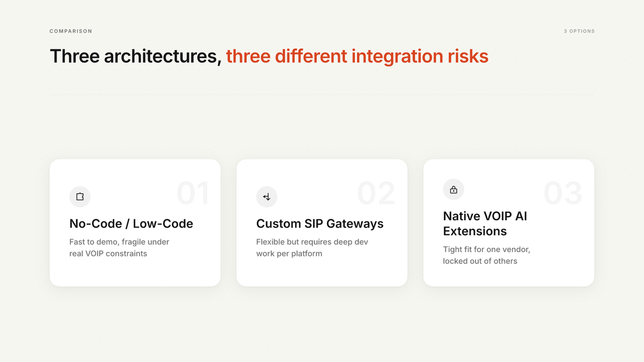
Task: Click the 3 OPTIONS label at top right
Action: (x=579, y=31)
